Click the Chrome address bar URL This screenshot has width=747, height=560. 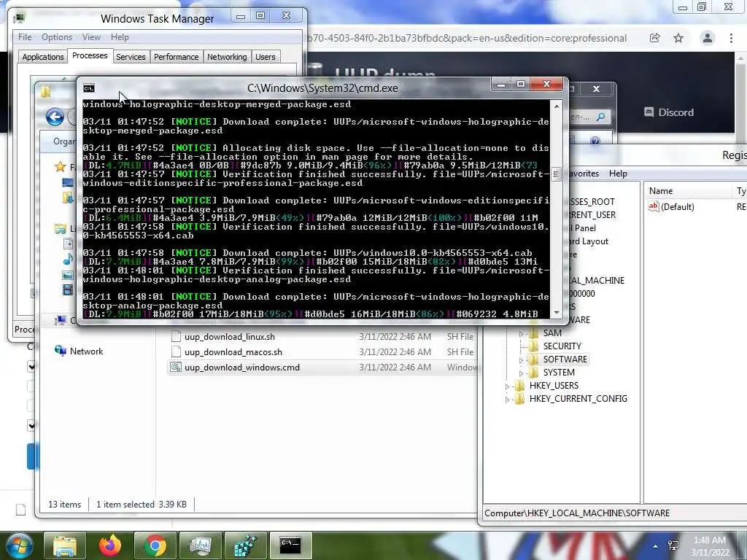coord(468,38)
